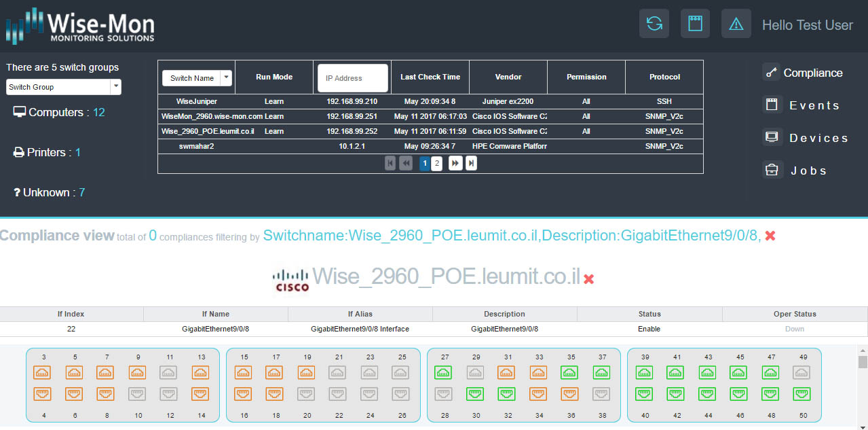Close the Wise_2960_POE.leumit.co.il switch view
This screenshot has width=868, height=430.
(589, 279)
